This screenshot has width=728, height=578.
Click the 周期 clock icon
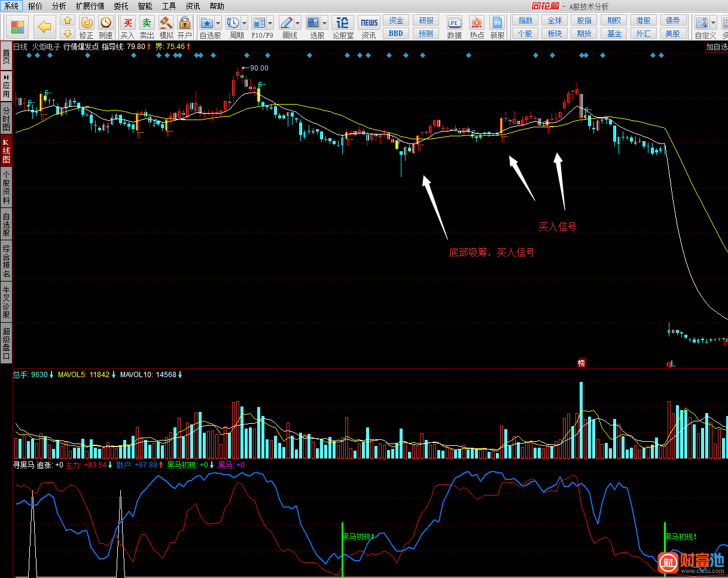click(x=233, y=22)
